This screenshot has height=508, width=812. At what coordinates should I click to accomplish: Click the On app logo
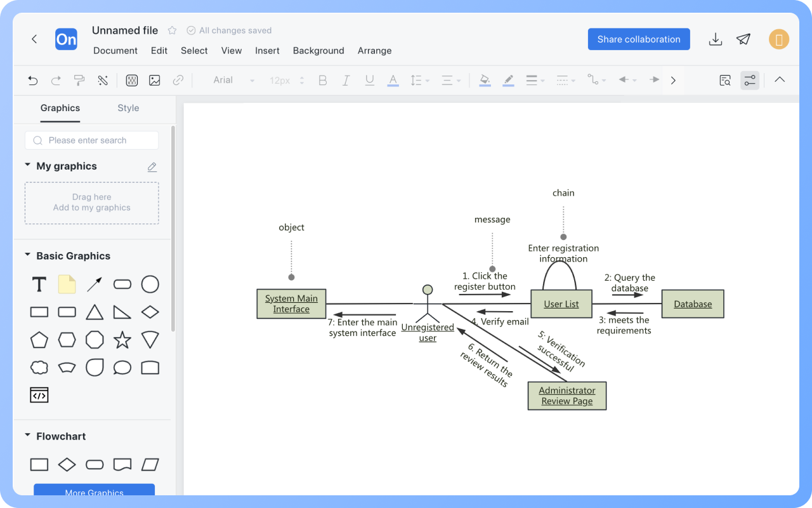66,39
